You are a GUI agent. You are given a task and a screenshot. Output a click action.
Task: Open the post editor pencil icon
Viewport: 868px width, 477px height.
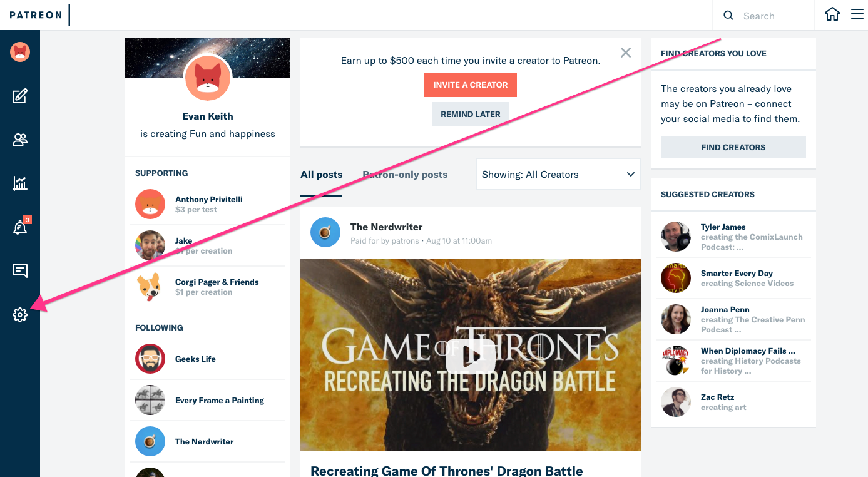point(20,96)
